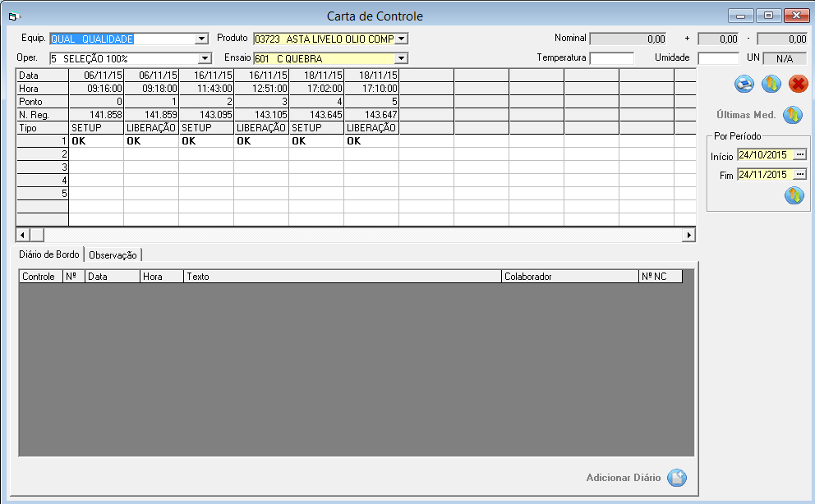Click the Nº NC column header
The image size is (815, 504).
[661, 277]
